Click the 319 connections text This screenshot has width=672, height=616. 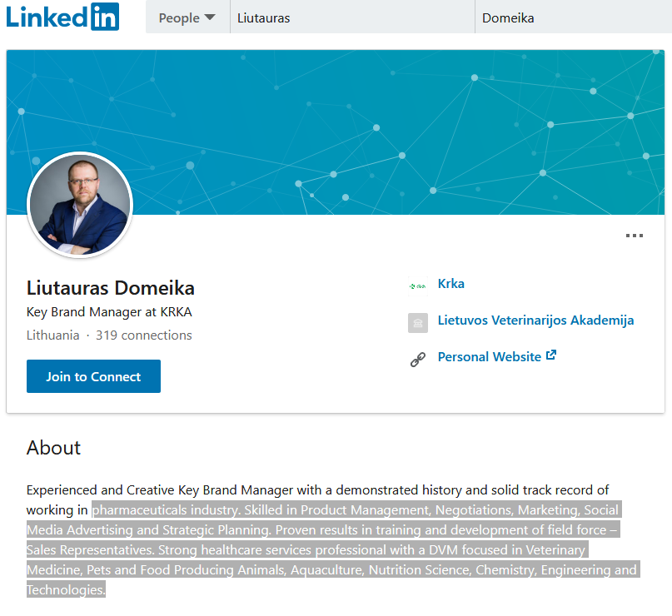(x=144, y=335)
